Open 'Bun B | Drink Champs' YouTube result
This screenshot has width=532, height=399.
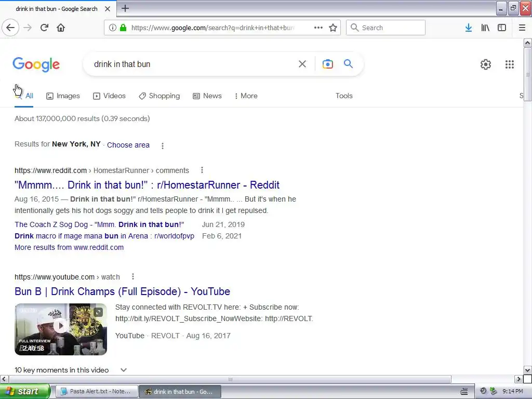coord(122,291)
